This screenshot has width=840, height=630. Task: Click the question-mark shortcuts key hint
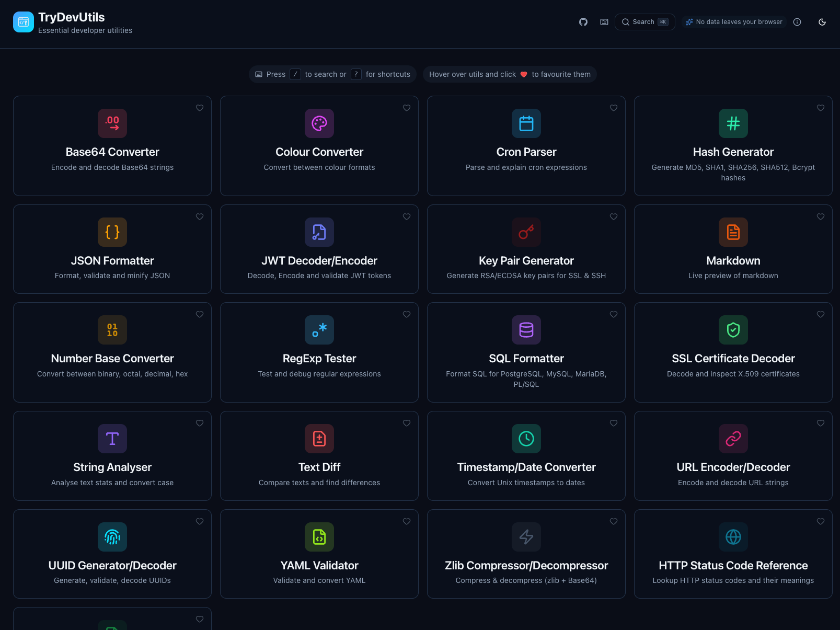pyautogui.click(x=356, y=74)
